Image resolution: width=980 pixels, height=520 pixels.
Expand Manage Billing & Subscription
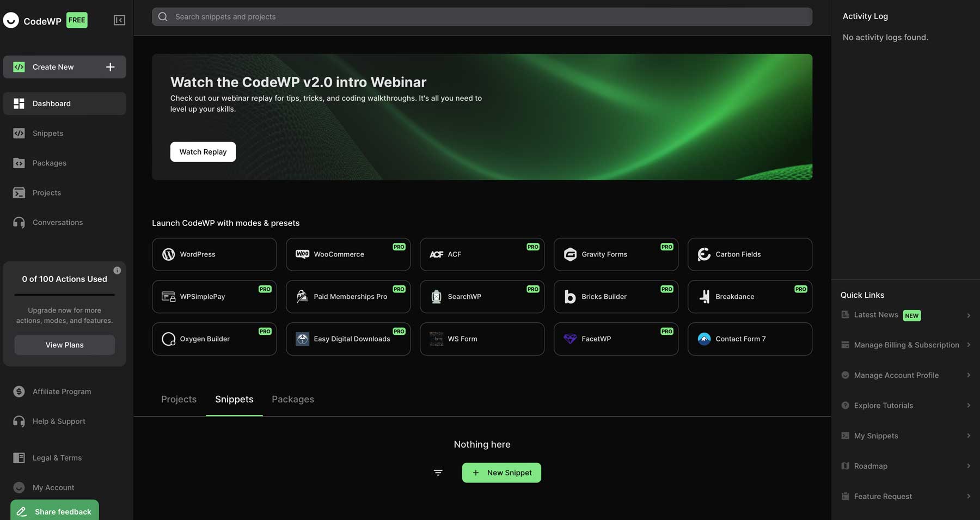tap(969, 345)
